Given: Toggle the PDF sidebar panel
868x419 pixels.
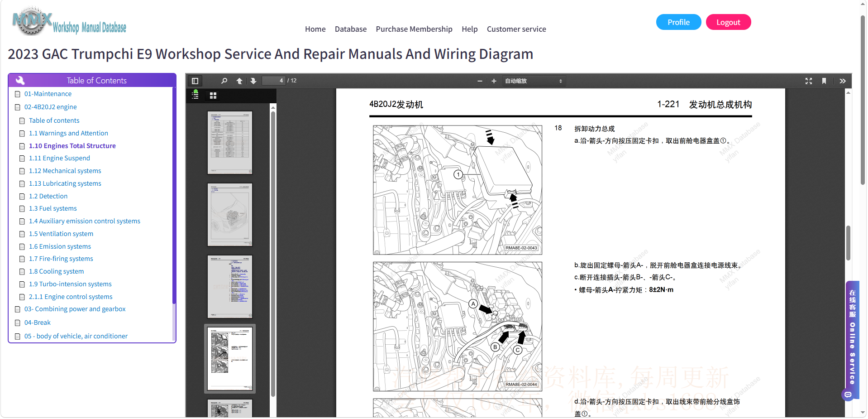Looking at the screenshot, I should tap(195, 81).
